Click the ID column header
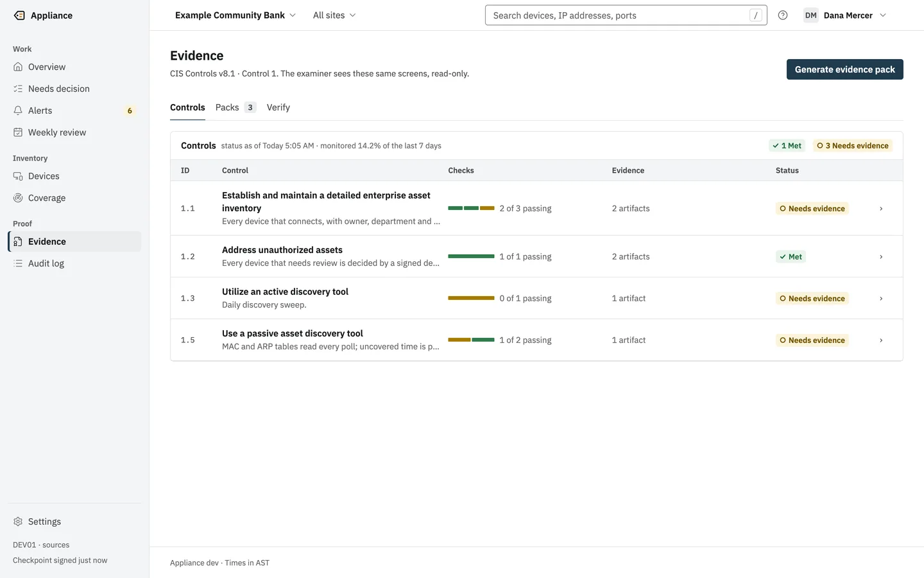 [185, 170]
